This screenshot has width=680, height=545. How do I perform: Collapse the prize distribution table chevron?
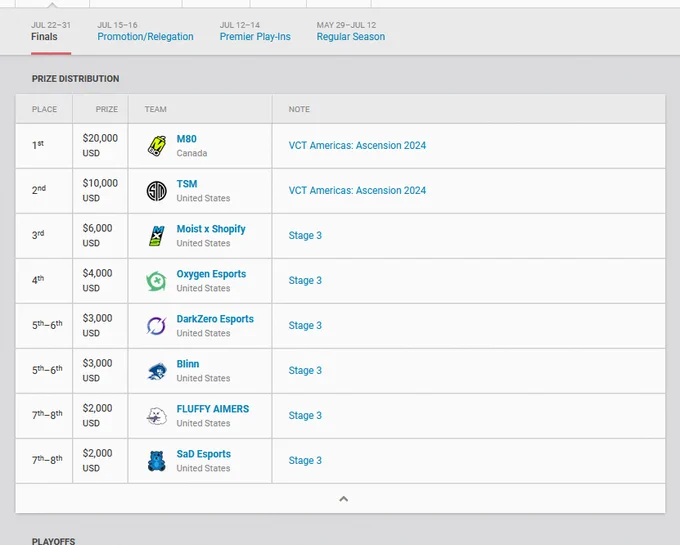[x=343, y=499]
